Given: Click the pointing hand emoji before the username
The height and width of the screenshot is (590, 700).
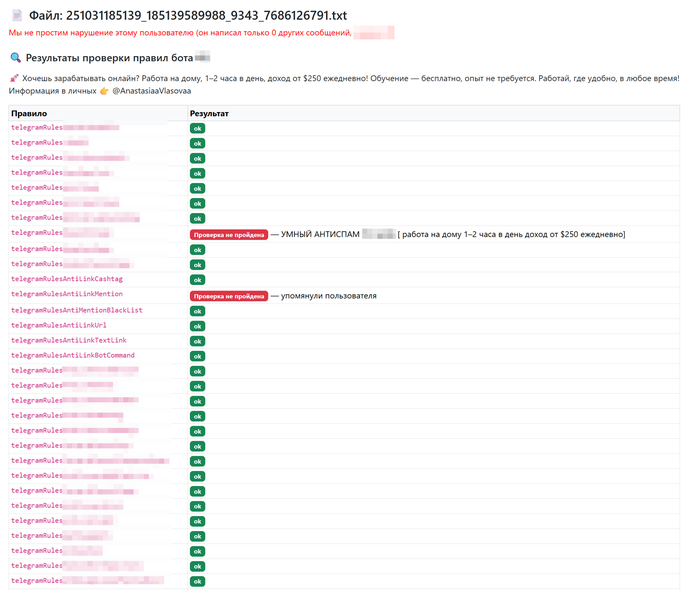Looking at the screenshot, I should [x=105, y=91].
